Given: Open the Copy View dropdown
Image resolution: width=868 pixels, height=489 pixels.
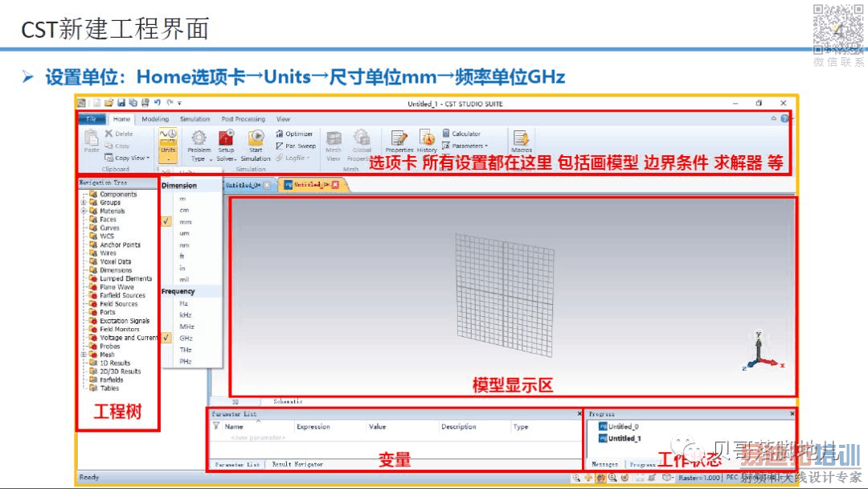Looking at the screenshot, I should pyautogui.click(x=127, y=158).
